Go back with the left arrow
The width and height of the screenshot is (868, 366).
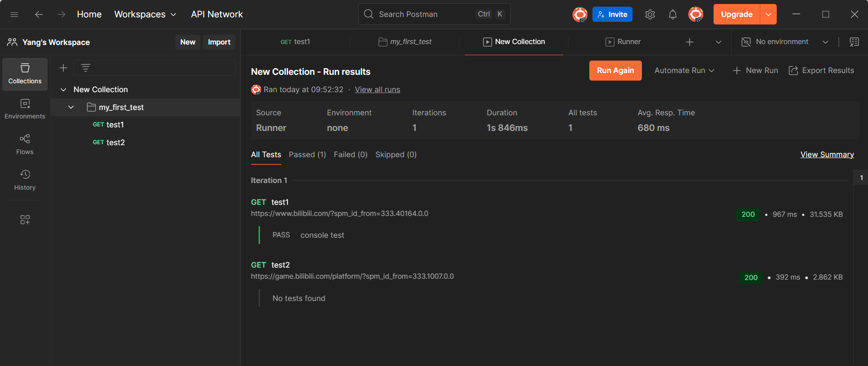[x=39, y=14]
